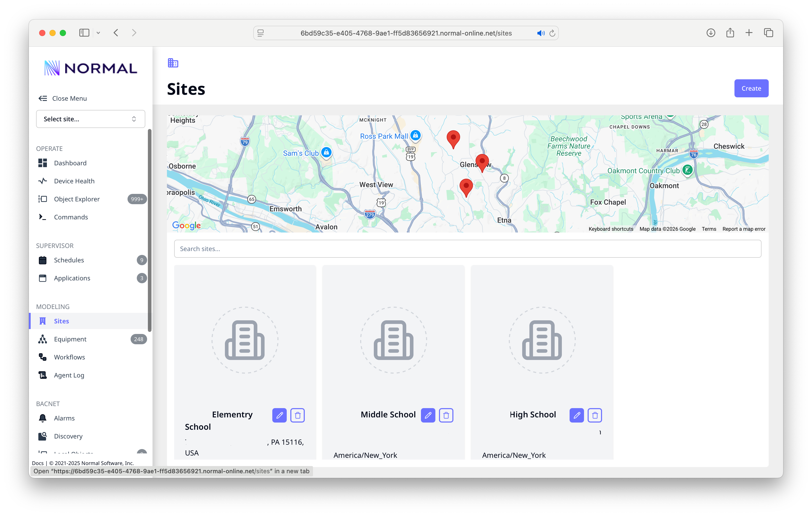This screenshot has width=812, height=516.
Task: Expand the sidebar options chevron in toolbar
Action: point(98,33)
